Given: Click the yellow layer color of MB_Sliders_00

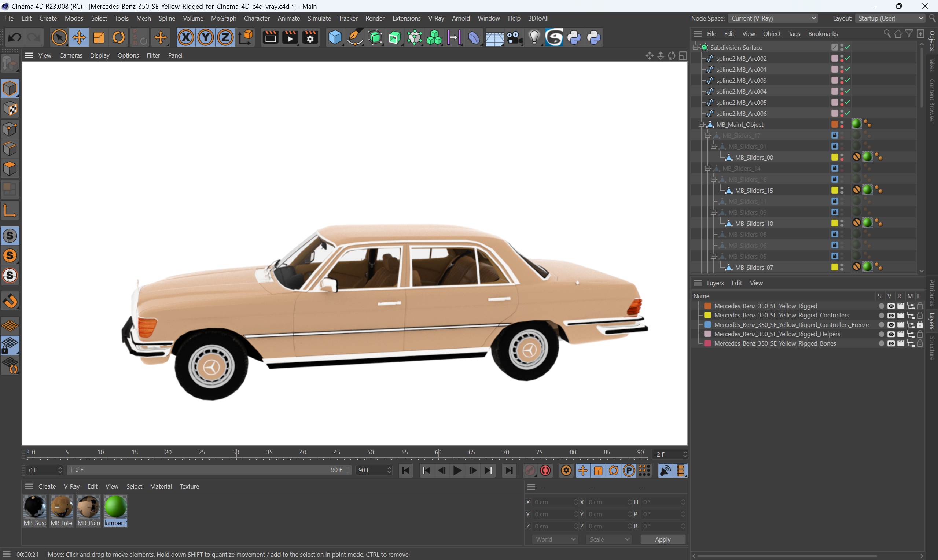Looking at the screenshot, I should point(835,157).
